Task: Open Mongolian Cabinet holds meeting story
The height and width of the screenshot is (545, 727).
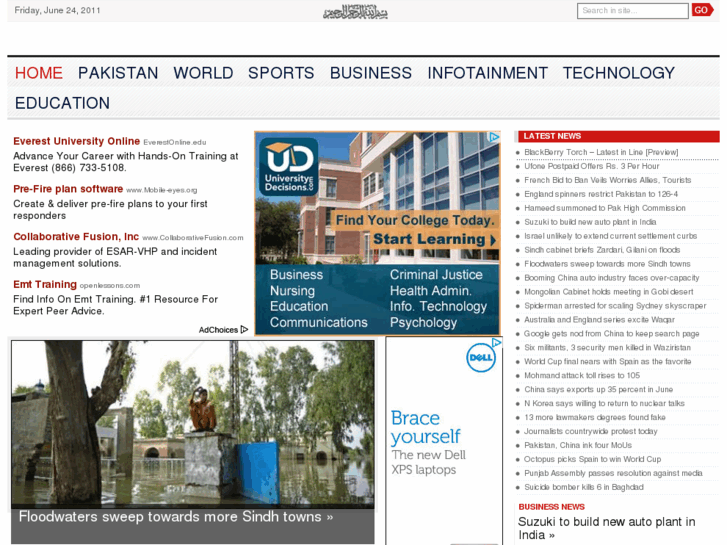Action: (x=609, y=291)
